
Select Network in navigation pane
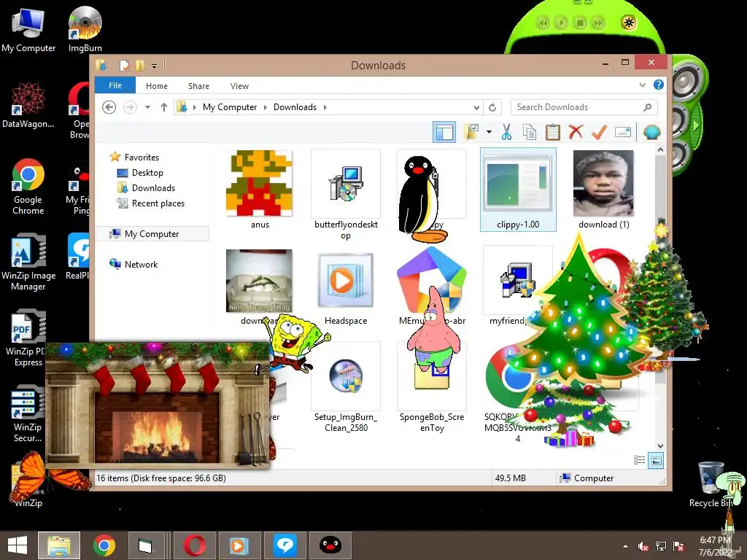141,264
